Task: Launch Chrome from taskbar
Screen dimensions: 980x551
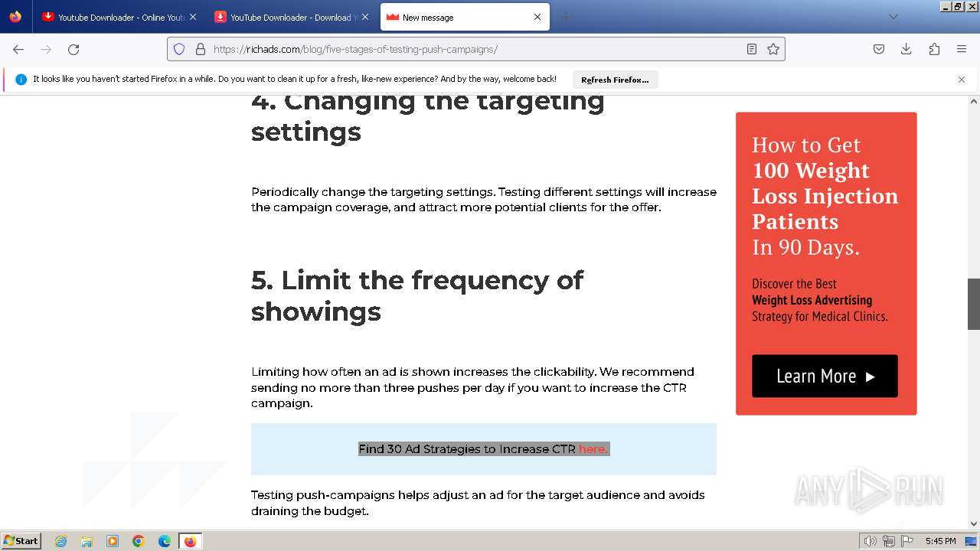Action: [x=139, y=541]
